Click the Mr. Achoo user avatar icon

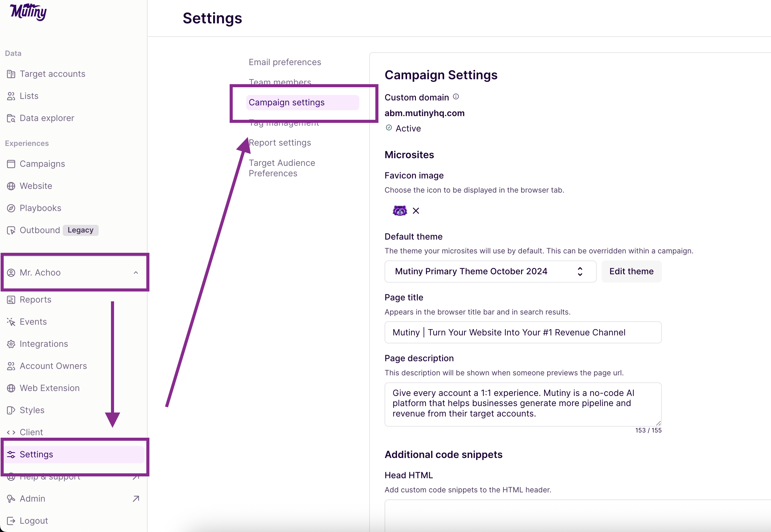coord(11,273)
